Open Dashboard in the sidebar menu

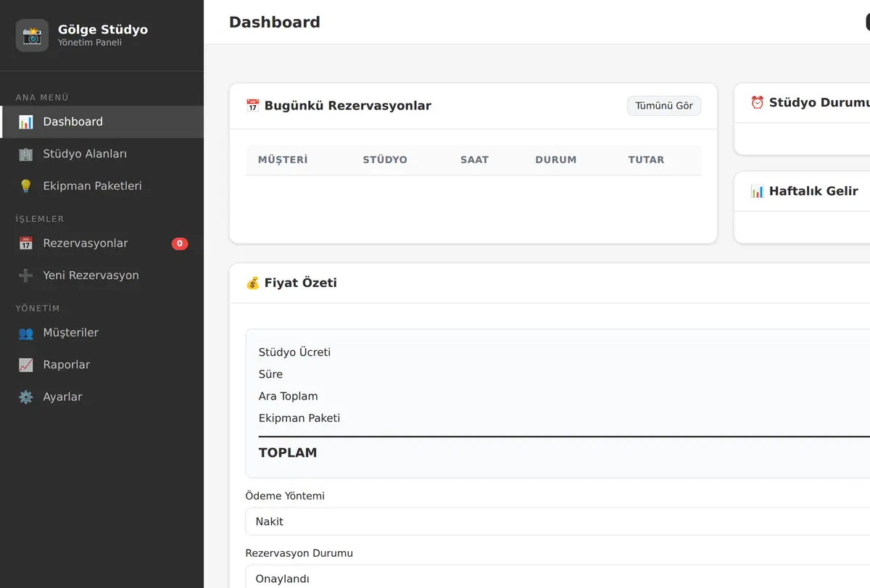[x=102, y=122]
